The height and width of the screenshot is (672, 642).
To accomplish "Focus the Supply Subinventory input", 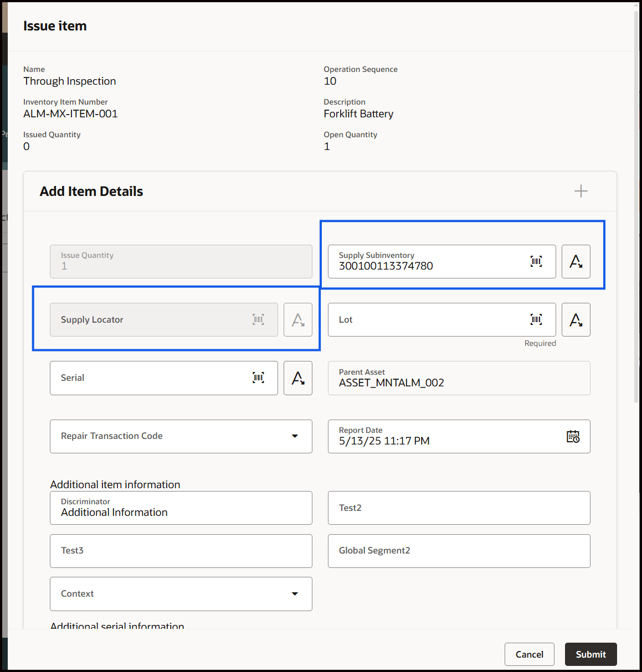I will (x=442, y=261).
